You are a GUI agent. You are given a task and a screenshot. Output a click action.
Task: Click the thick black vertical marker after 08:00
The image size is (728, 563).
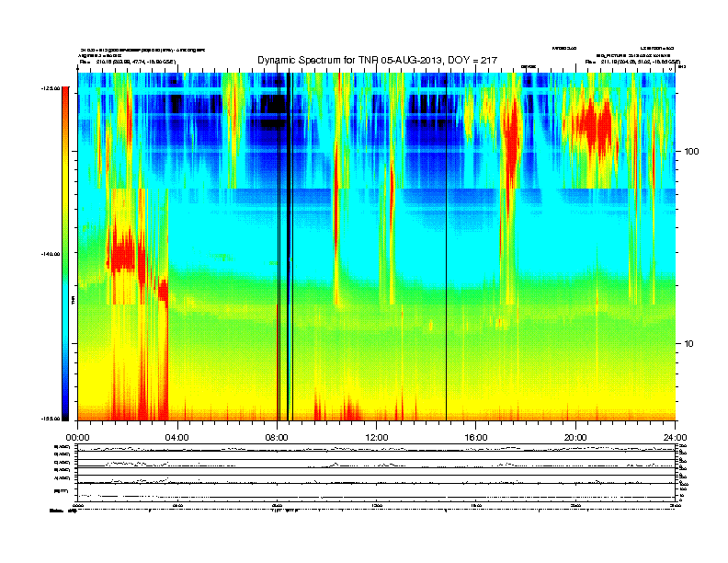pos(288,247)
